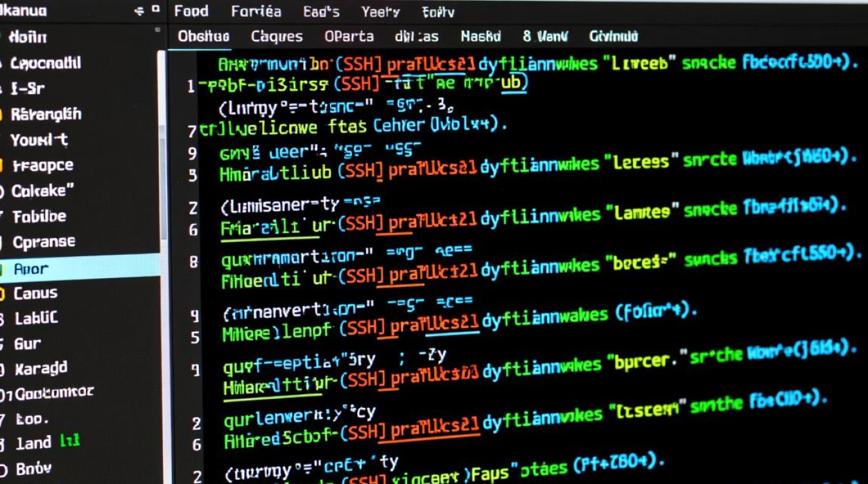Select Bnòv in the sidebar list

pyautogui.click(x=34, y=469)
